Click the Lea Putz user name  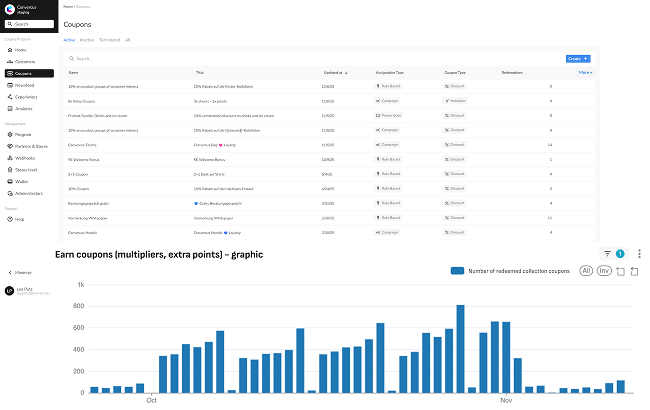pyautogui.click(x=24, y=289)
